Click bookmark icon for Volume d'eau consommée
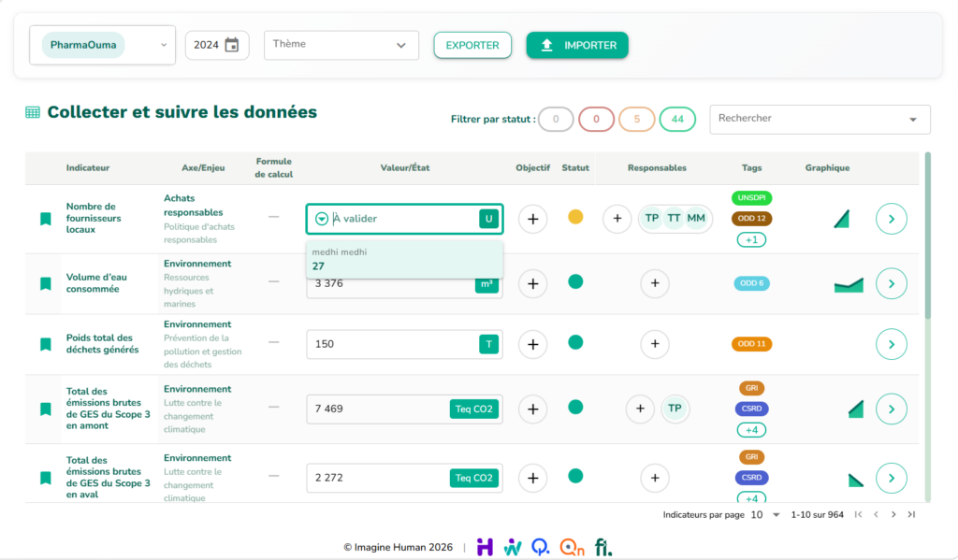The width and height of the screenshot is (958, 560). (45, 283)
